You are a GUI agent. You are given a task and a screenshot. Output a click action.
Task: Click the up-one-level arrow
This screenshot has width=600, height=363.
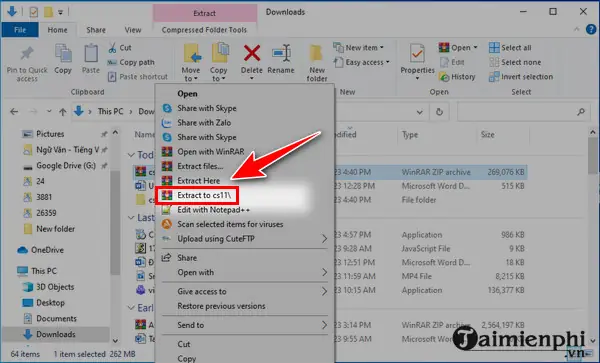[x=63, y=112]
